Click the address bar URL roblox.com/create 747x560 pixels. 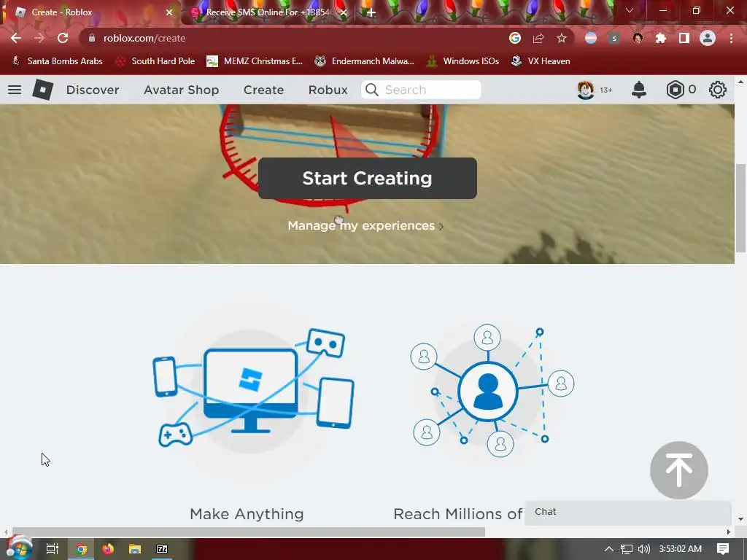coord(144,38)
